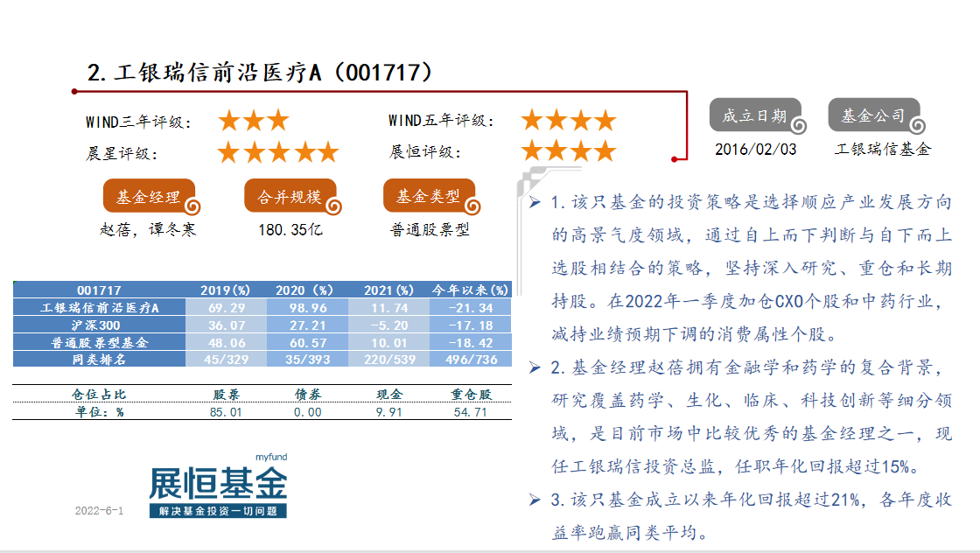The image size is (980, 553).
Task: Select the 股票 column header
Action: [x=226, y=395]
